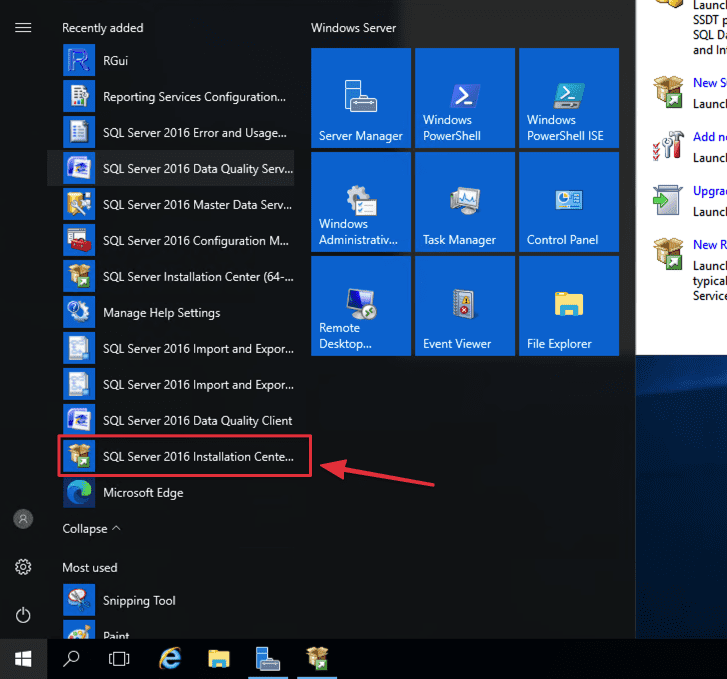Open SQL Server 2016 Installation Center
The width and height of the screenshot is (727, 679).
point(185,457)
